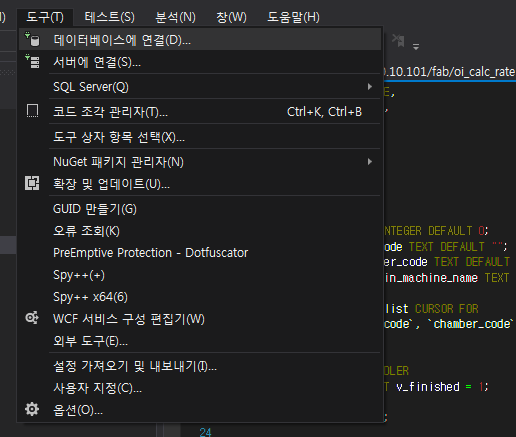
Task: Click CURSOR FOR keyword in editor
Action: click(x=447, y=309)
